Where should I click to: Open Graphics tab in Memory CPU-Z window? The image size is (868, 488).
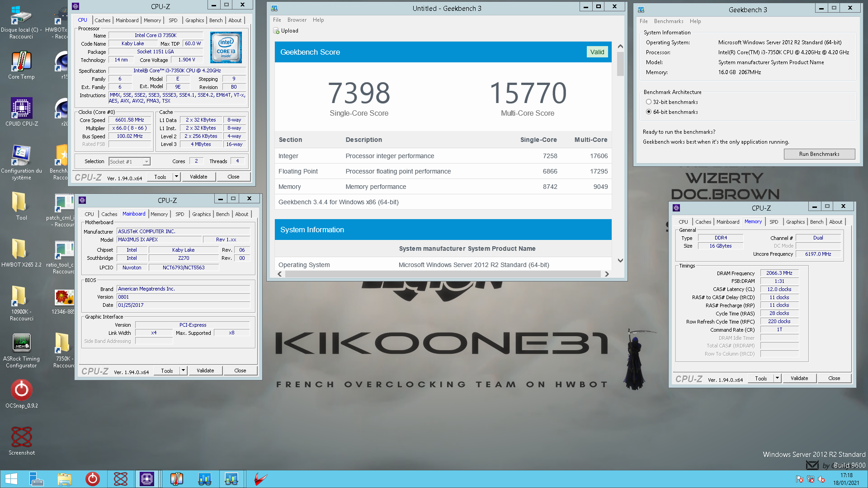(x=795, y=222)
